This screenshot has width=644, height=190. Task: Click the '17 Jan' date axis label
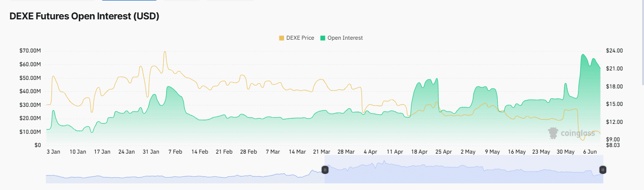pos(102,152)
